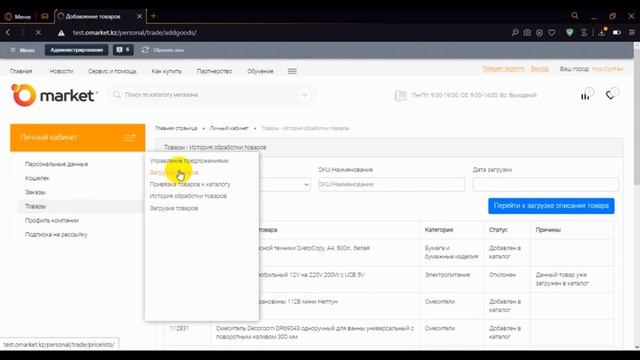Select Привязка товаров к каталогу in submenu
640x360 pixels.
tap(190, 184)
